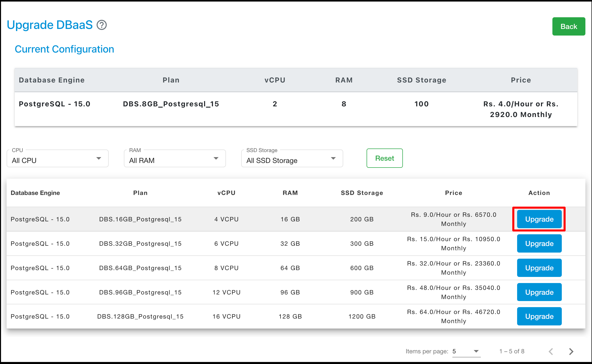
Task: Click the 200 GB storage cell
Action: [x=362, y=219]
